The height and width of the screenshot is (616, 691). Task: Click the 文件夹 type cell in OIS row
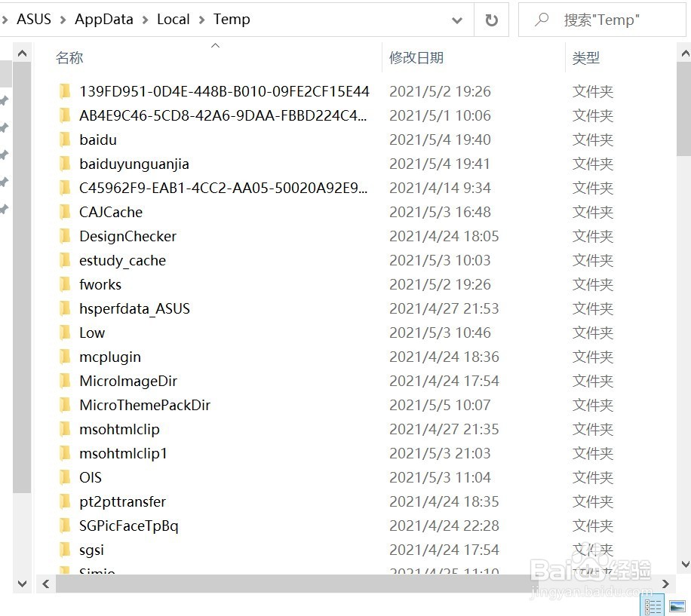pyautogui.click(x=593, y=477)
